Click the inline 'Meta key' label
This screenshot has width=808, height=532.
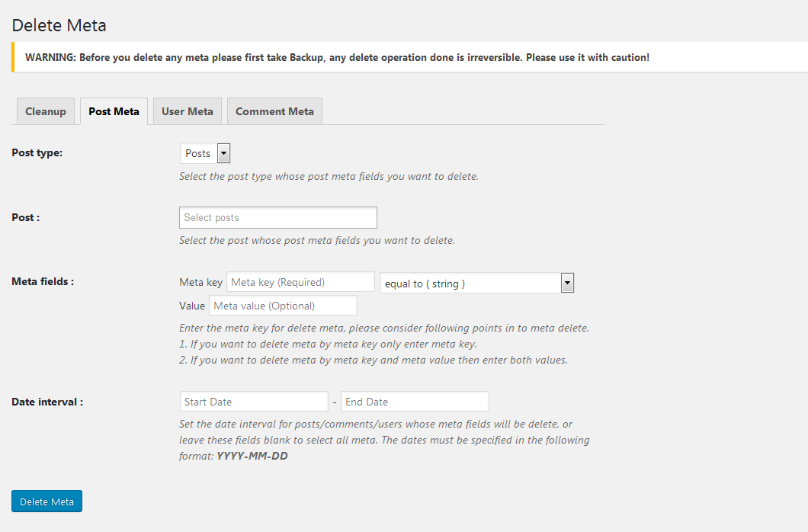(200, 282)
